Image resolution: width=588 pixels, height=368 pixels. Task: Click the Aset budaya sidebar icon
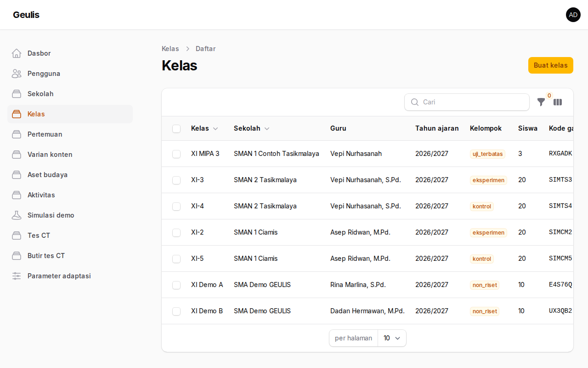tap(17, 175)
